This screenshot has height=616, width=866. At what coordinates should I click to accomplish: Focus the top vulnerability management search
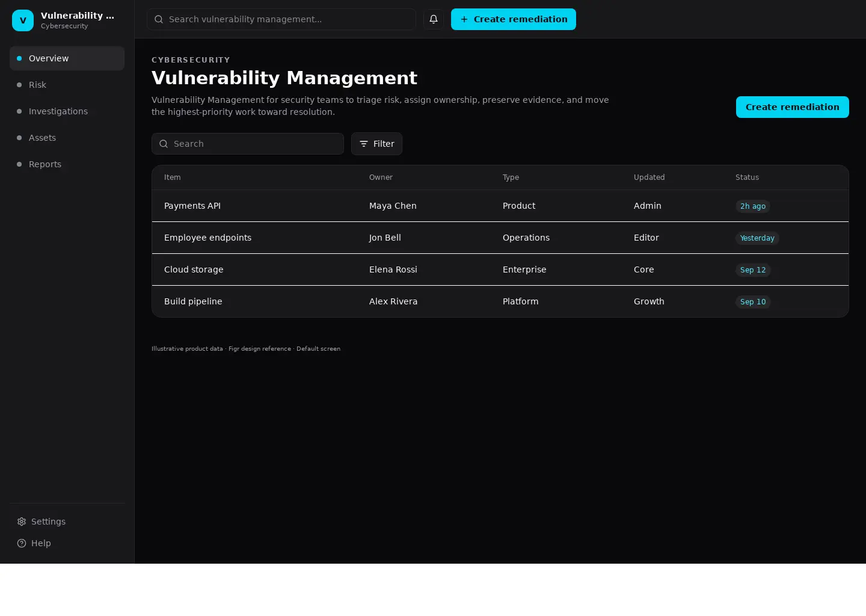point(281,19)
